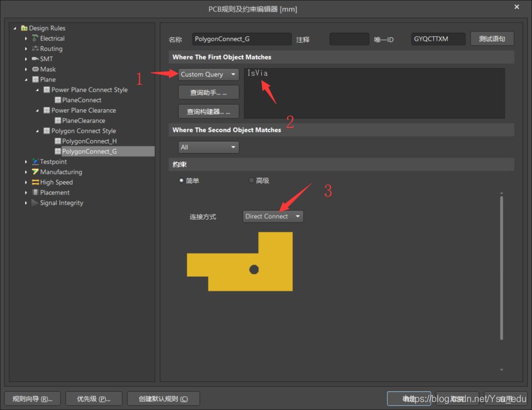The height and width of the screenshot is (410, 532).
Task: Open the 查询助手 query helper
Action: pyautogui.click(x=208, y=92)
